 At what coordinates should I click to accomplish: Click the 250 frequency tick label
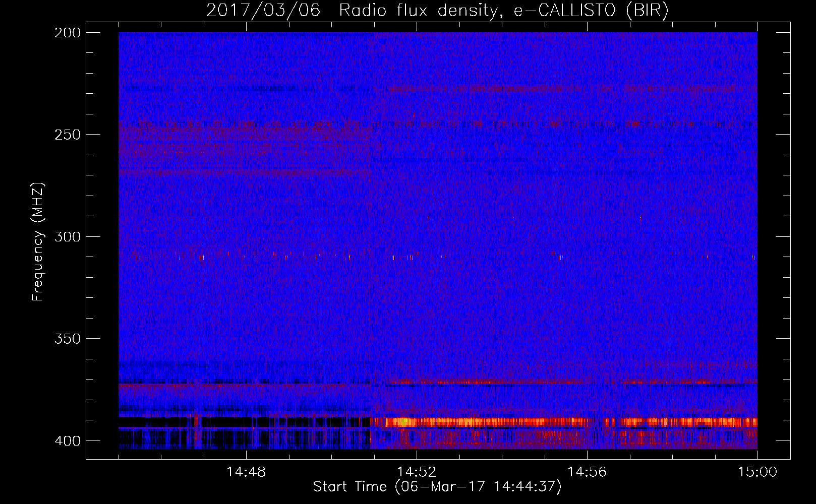[68, 135]
